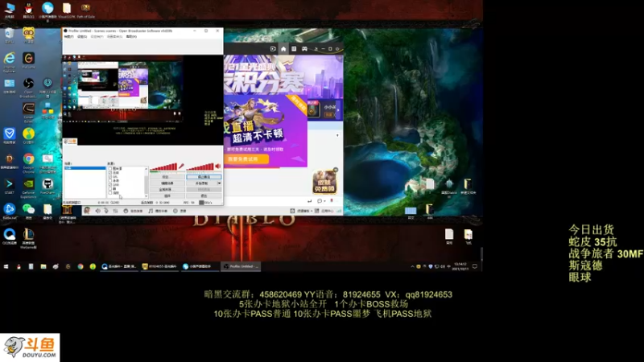Open the Settings menu in OBS
Image resolution: width=644 pixels, height=362 pixels.
(82, 36)
